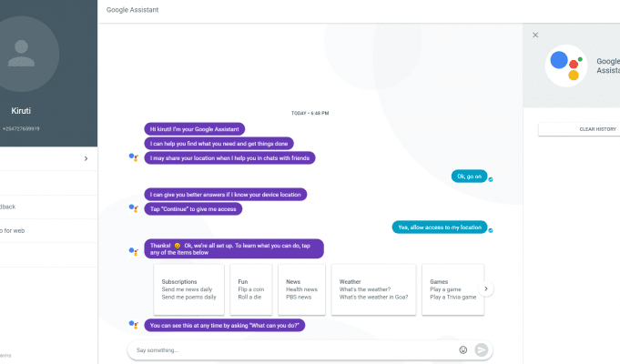Click the "Ok, go on" sent message bubble
Viewport: 620px width, 364px height.
[x=470, y=177]
